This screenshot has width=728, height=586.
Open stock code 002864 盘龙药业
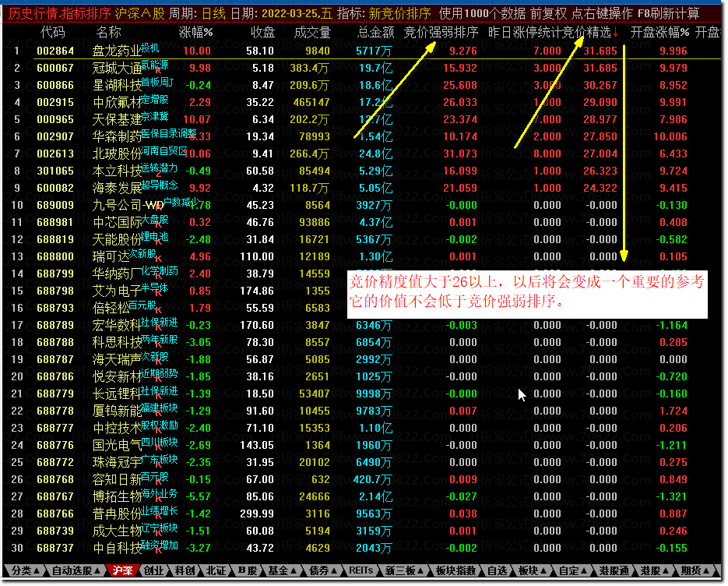55,51
